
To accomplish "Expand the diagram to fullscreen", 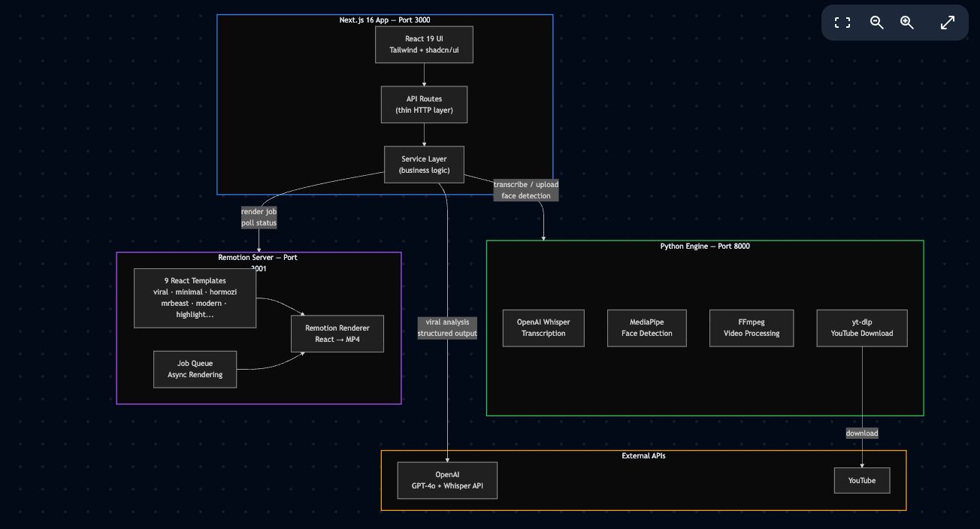I will pyautogui.click(x=948, y=23).
